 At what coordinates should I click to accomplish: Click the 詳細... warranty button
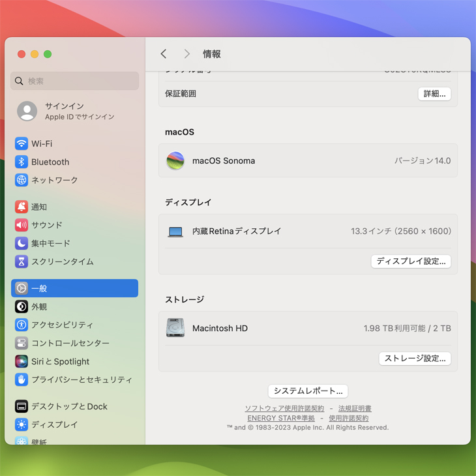(434, 94)
